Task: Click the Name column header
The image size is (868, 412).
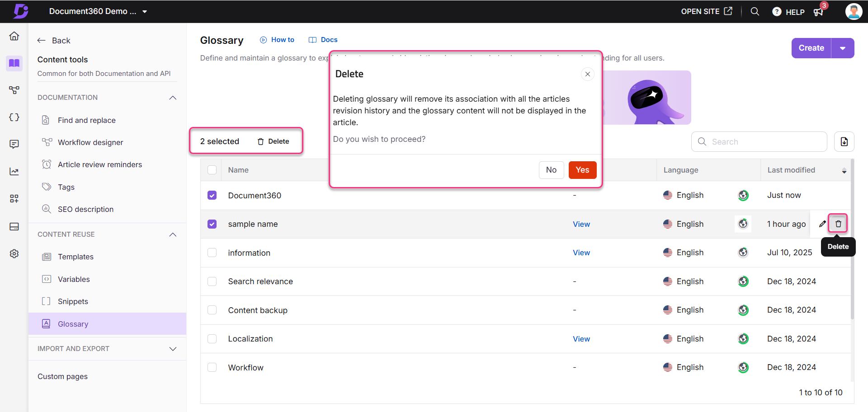Action: coord(238,170)
